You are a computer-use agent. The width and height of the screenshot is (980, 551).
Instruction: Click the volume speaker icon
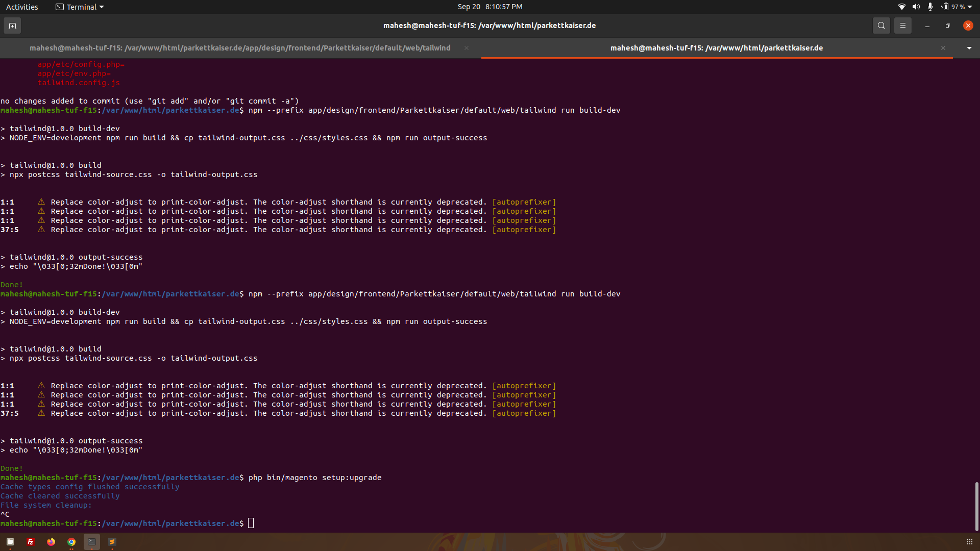[916, 7]
